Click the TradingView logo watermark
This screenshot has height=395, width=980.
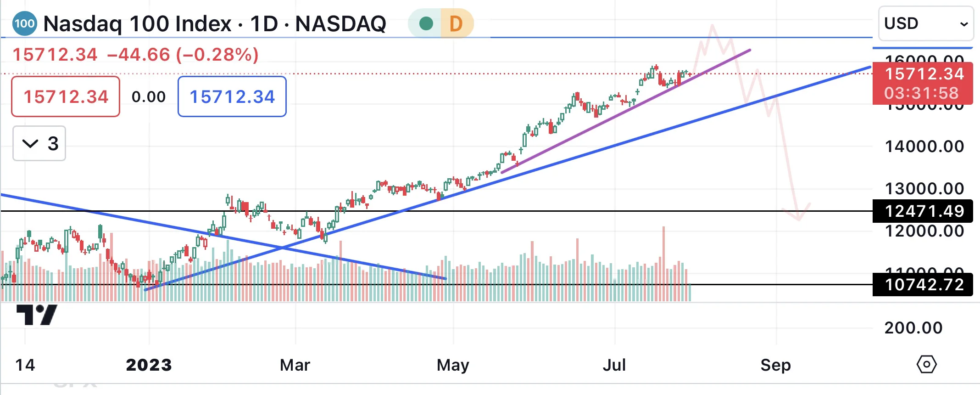[37, 315]
